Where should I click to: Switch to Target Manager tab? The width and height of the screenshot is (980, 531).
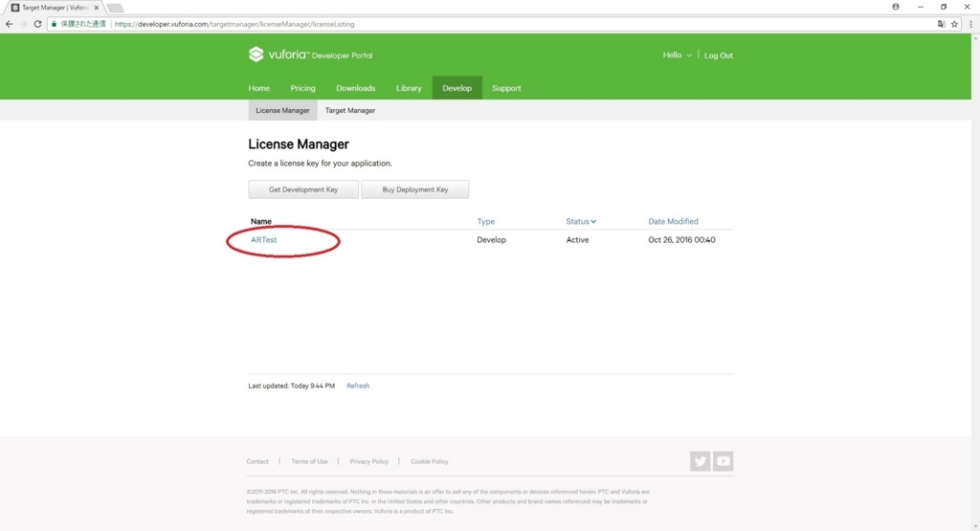coord(350,111)
